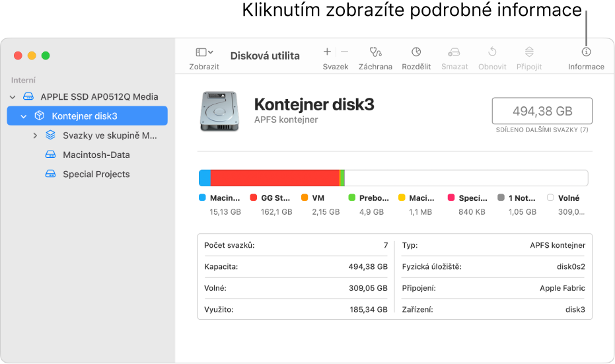The image size is (615, 364).
Task: Click the blue segment of the storage bar
Action: pos(205,178)
